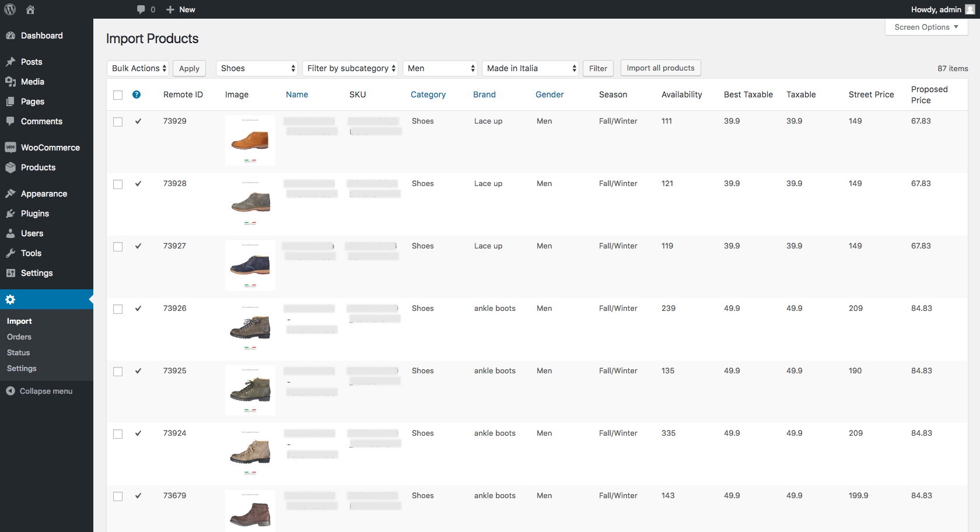Select the checkbox for product 73929
This screenshot has width=980, height=532.
(x=118, y=122)
